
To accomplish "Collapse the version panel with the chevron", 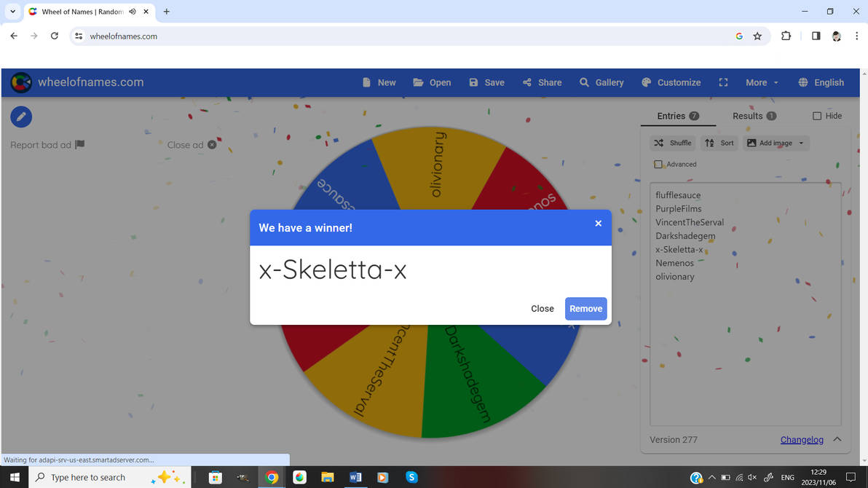I will [x=837, y=439].
